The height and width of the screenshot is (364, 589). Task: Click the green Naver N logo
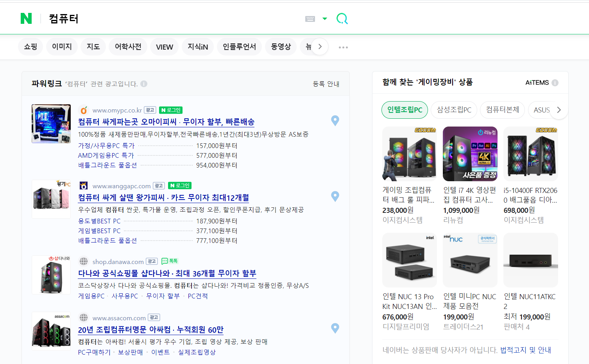[26, 18]
